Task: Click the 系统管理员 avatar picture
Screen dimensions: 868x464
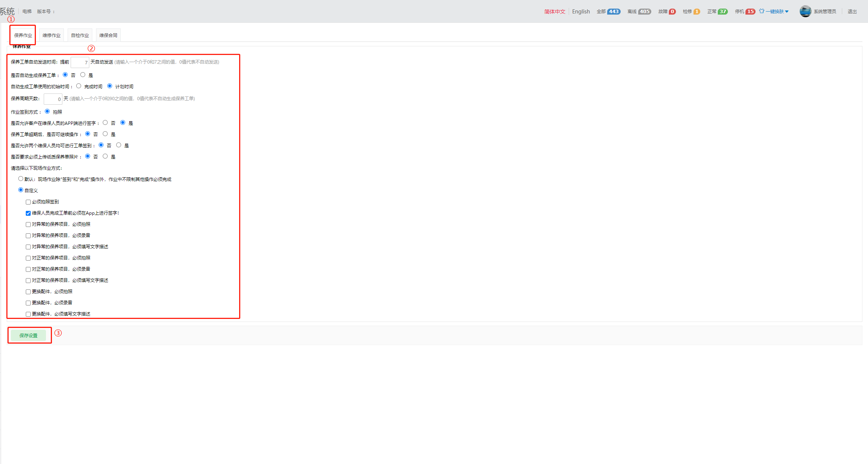Action: [805, 11]
